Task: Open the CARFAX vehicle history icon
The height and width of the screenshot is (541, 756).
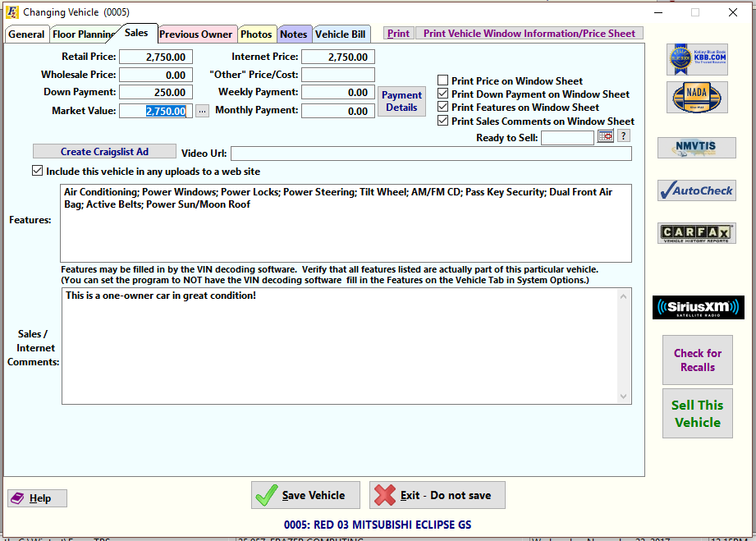Action: tap(696, 234)
